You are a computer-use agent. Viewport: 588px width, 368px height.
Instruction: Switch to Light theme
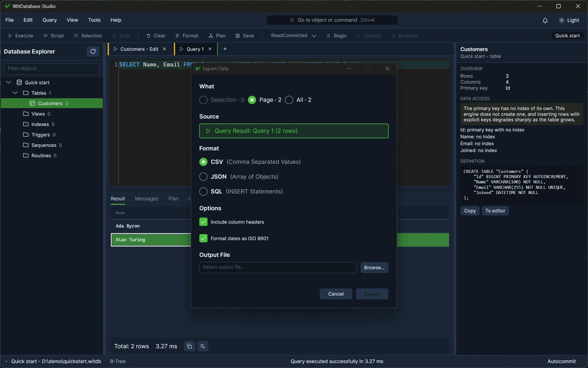[569, 20]
